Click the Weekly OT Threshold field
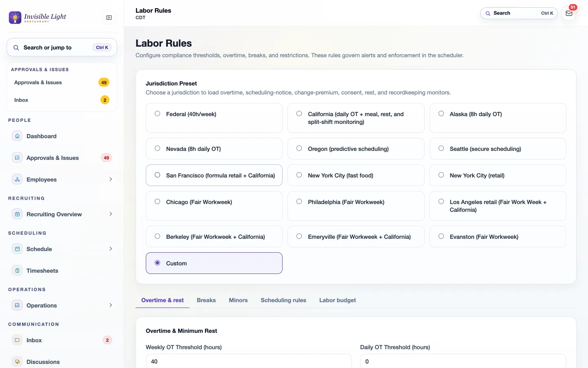The height and width of the screenshot is (368, 588). click(249, 361)
